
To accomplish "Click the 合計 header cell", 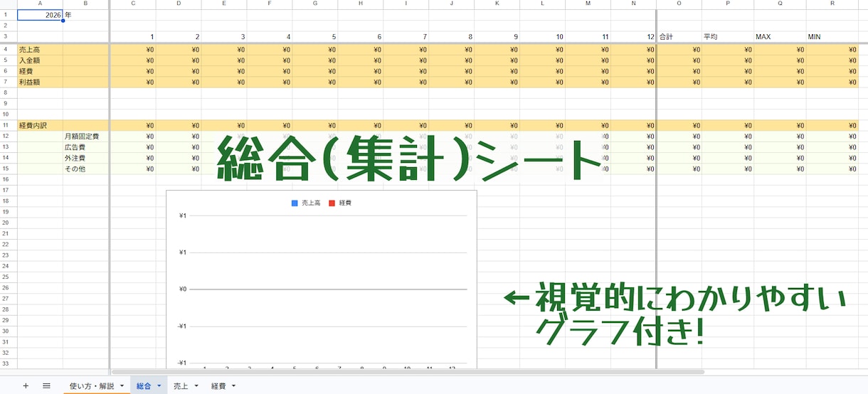I will click(679, 36).
